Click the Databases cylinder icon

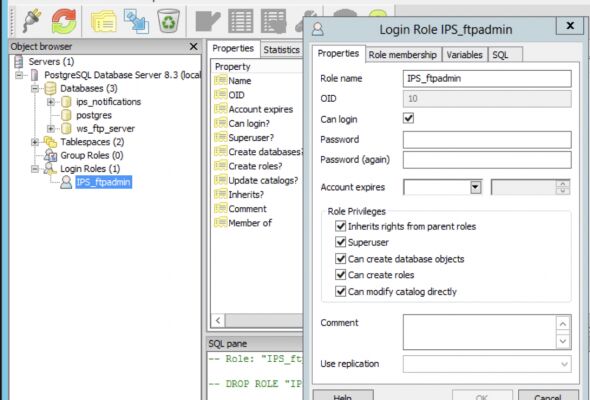coord(50,88)
